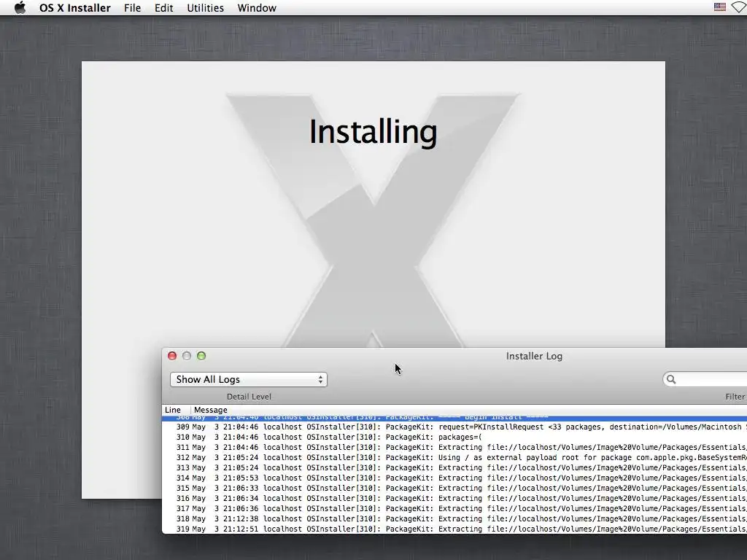Click the Installer Log title bar text
The image size is (747, 560).
pos(534,356)
